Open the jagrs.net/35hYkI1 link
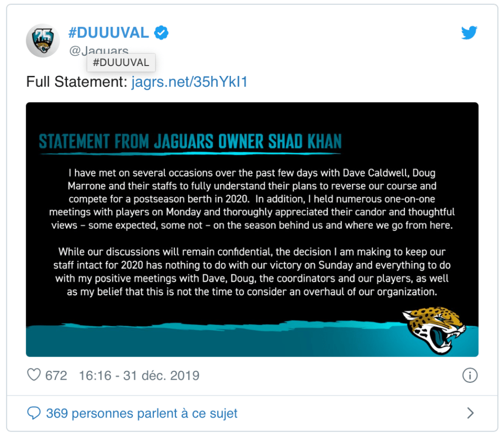The image size is (504, 437). point(189,82)
